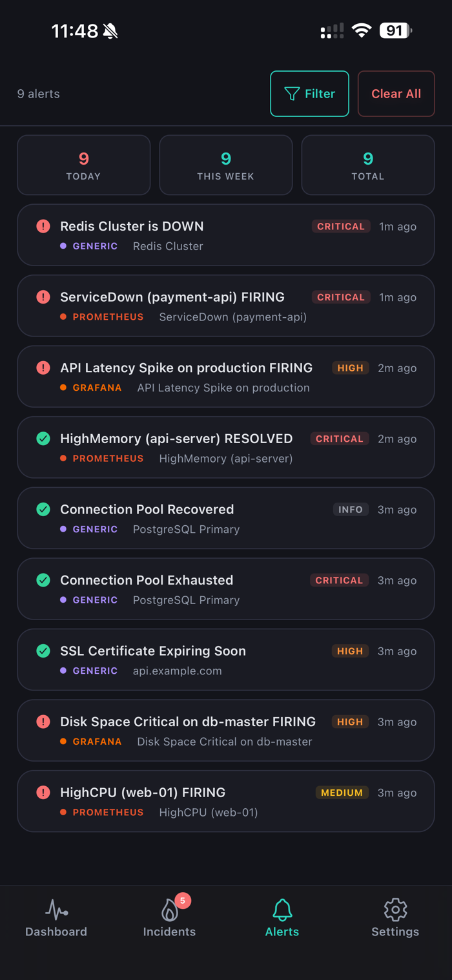Tap MEDIUM severity badge on HighCPU
The height and width of the screenshot is (980, 452).
pyautogui.click(x=342, y=793)
